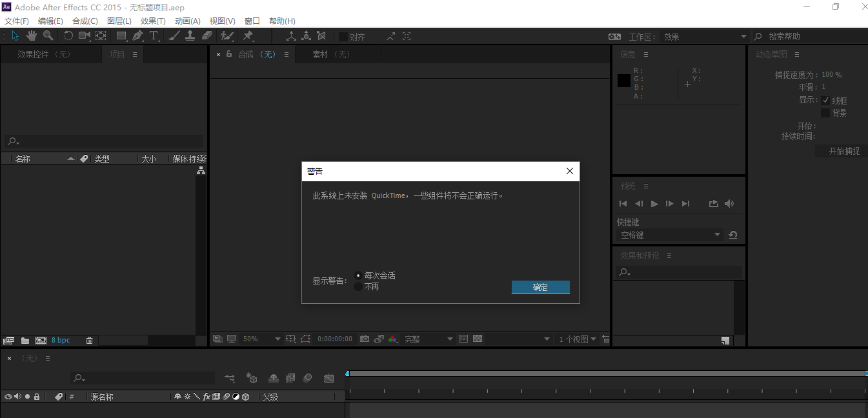The height and width of the screenshot is (418, 868).
Task: Select the Pen tool
Action: tap(137, 36)
